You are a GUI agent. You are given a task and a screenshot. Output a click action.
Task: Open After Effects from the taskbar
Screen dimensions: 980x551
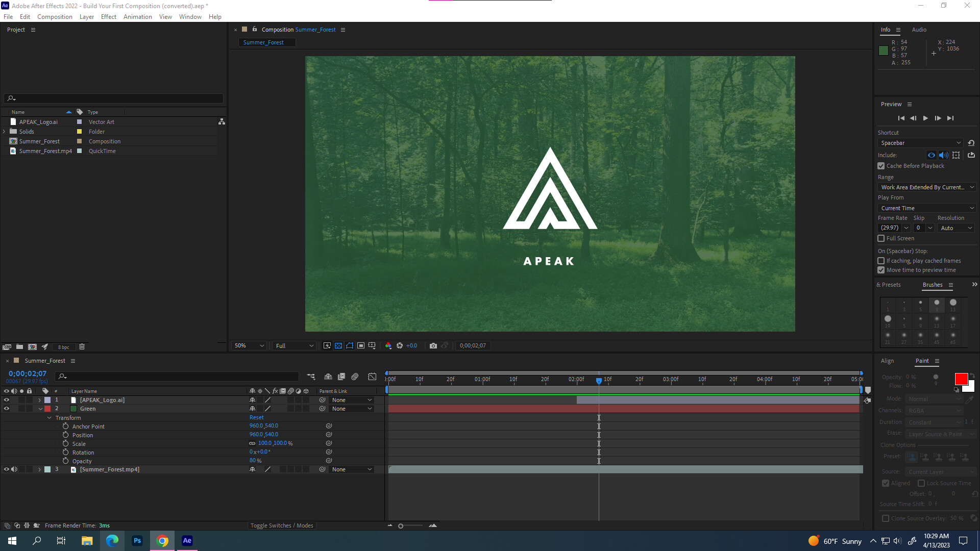click(x=187, y=541)
